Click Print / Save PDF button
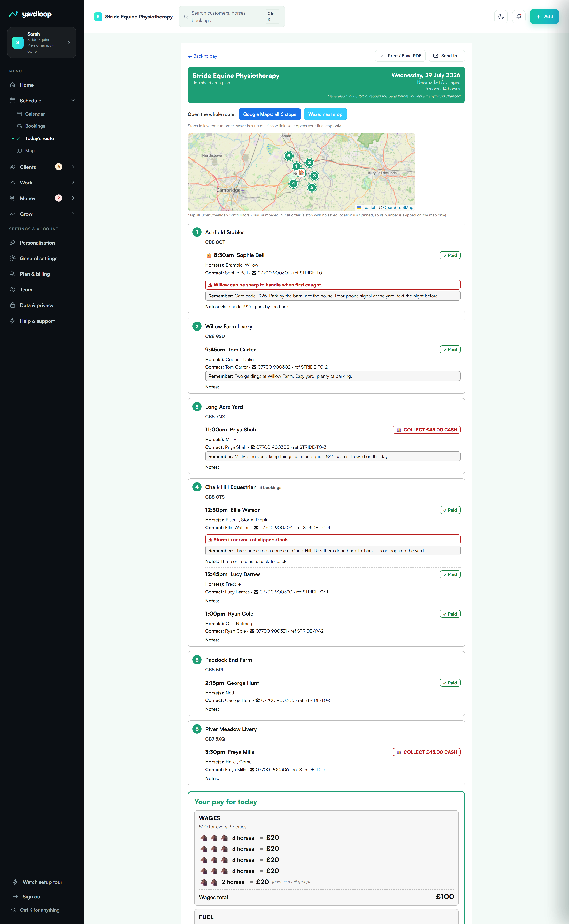The width and height of the screenshot is (569, 924). click(x=400, y=56)
